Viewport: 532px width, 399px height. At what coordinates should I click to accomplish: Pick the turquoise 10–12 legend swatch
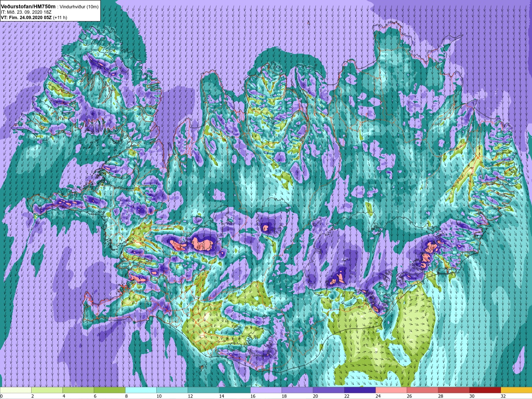click(172, 390)
